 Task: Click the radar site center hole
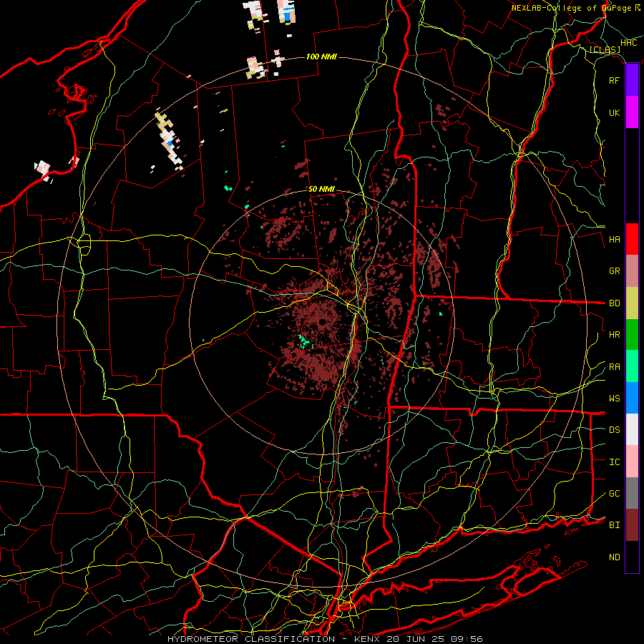point(322,322)
